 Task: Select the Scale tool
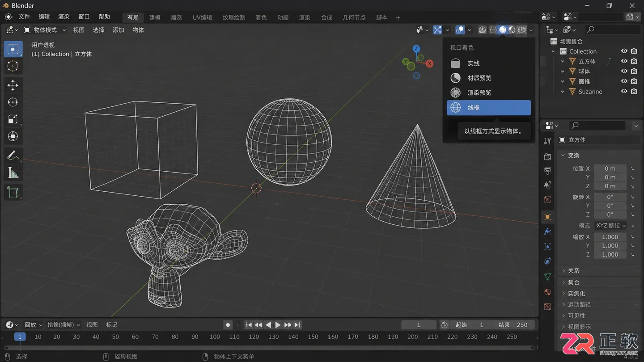(13, 119)
